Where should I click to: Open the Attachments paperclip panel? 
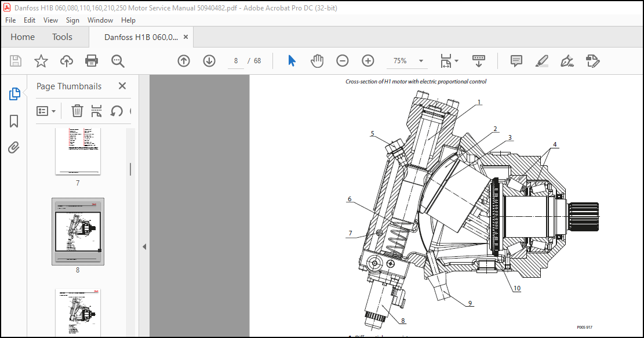(14, 147)
